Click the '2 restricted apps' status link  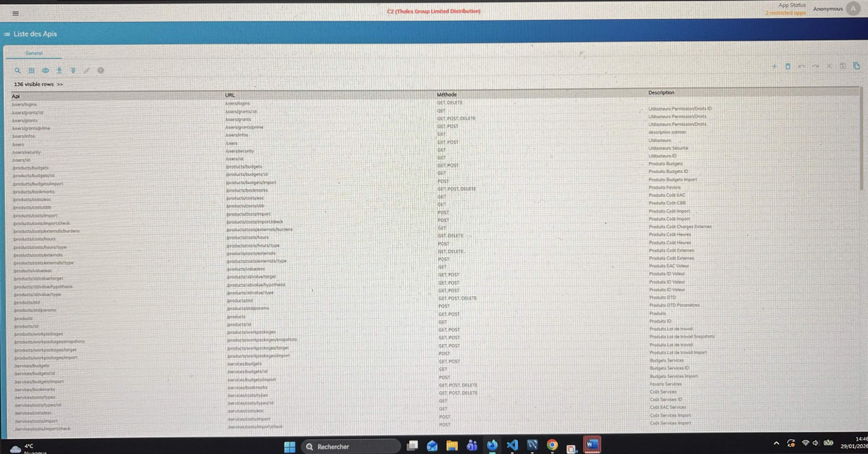(786, 13)
